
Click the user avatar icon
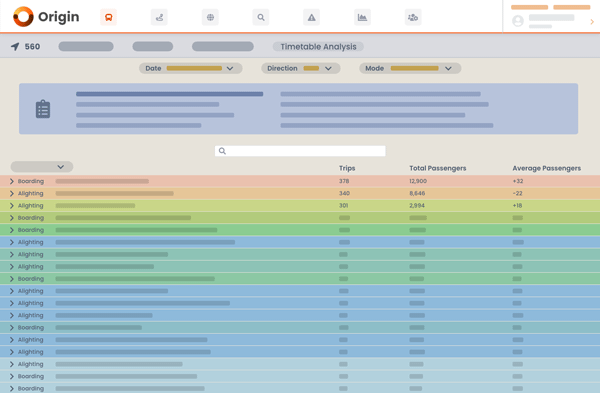point(518,21)
